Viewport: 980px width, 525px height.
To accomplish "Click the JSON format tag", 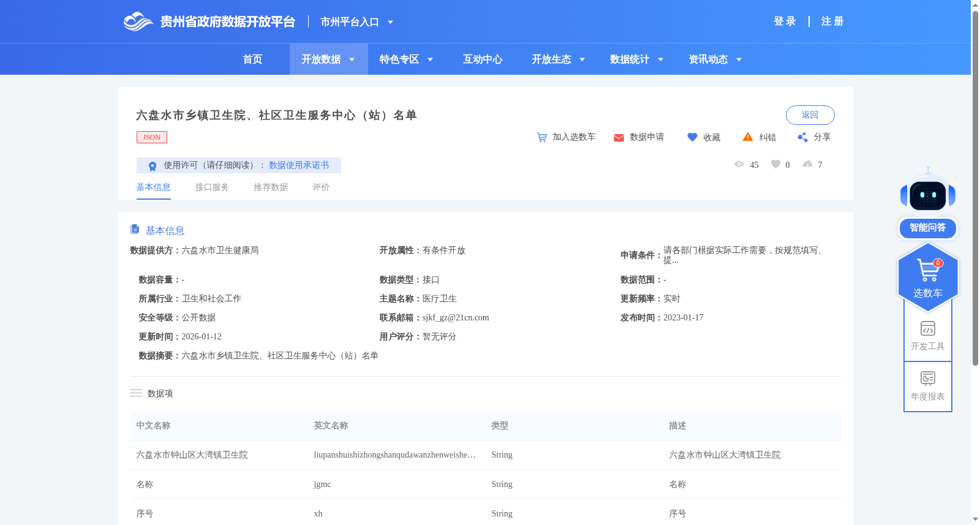I will (x=152, y=137).
